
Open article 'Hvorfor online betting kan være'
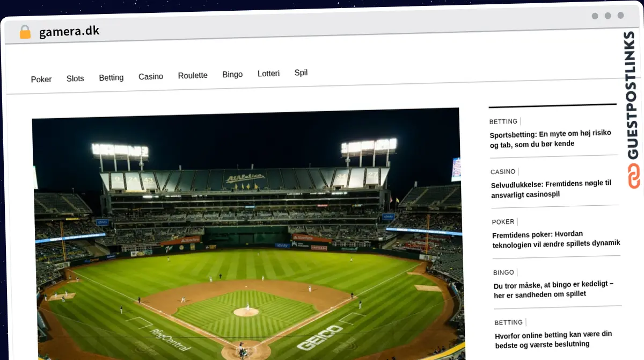tap(554, 340)
